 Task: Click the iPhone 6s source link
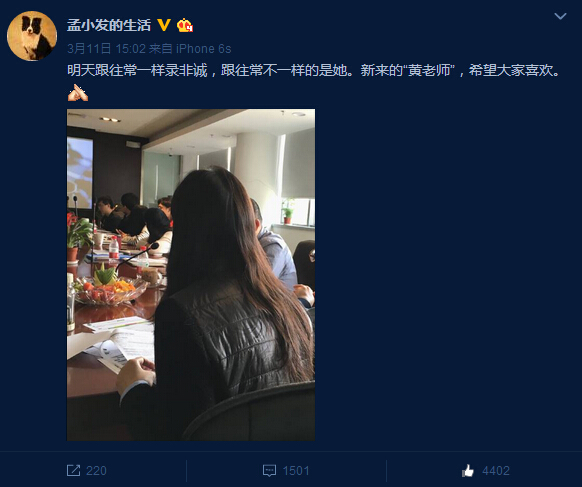pos(203,49)
